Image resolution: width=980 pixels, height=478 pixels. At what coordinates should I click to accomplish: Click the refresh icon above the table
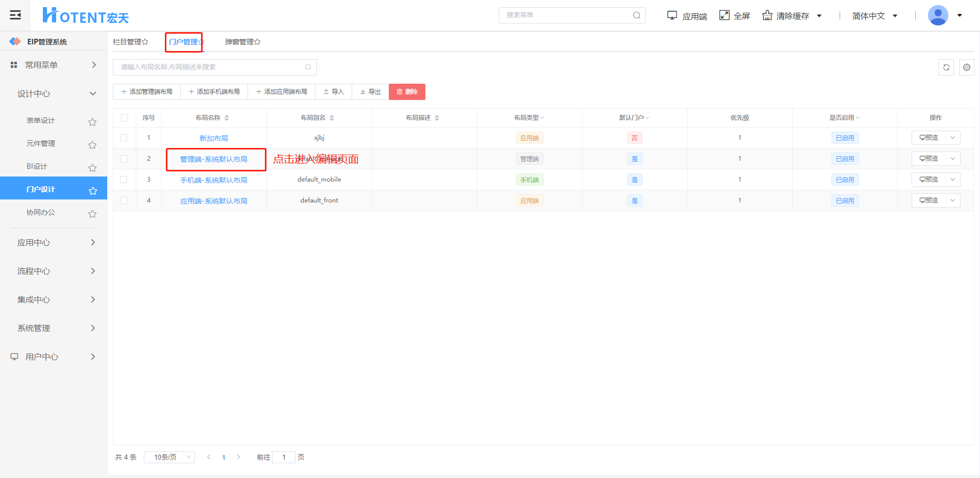coord(946,67)
